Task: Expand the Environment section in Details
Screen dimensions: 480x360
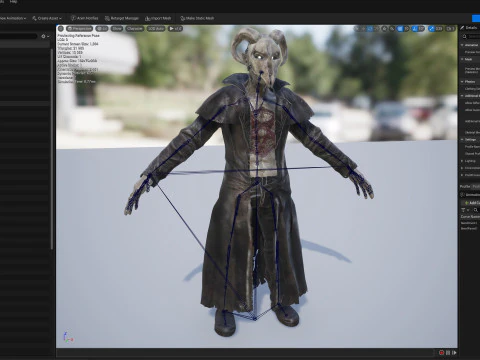Action: pos(462,168)
